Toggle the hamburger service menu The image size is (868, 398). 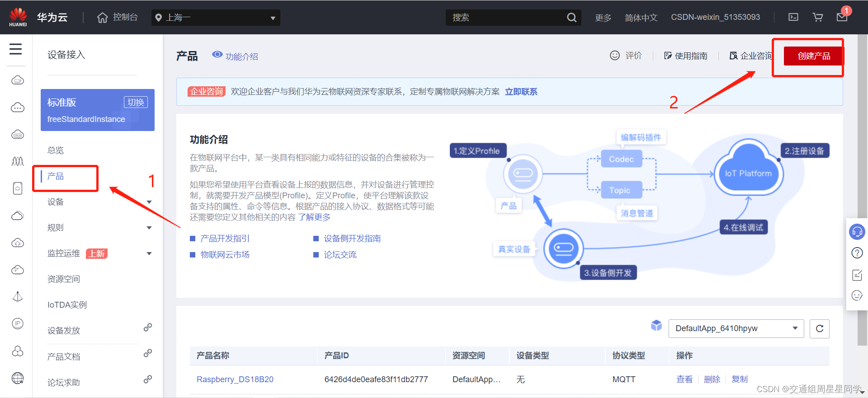tap(16, 49)
